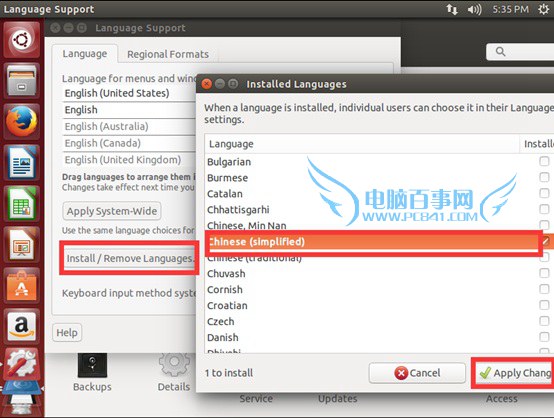This screenshot has width=554, height=418.
Task: Select the Chuvash language row
Action: click(x=379, y=273)
